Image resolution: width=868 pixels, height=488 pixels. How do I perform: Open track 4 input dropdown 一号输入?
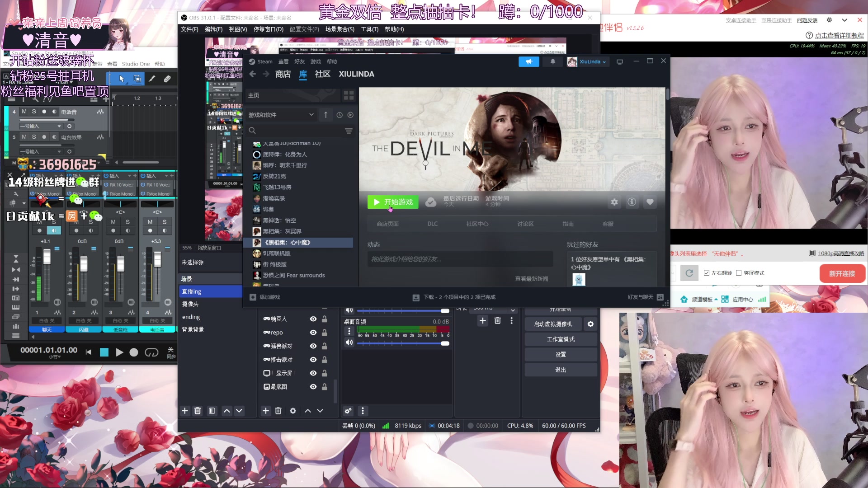40,126
